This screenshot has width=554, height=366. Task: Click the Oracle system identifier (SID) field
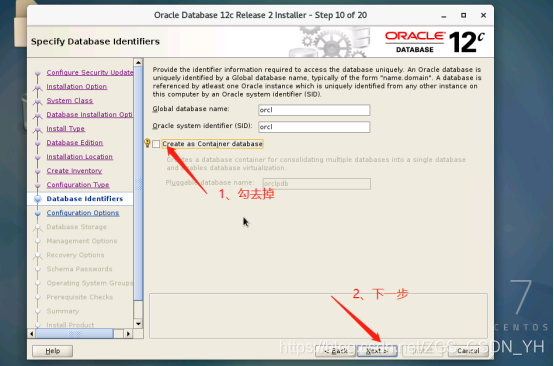[314, 127]
